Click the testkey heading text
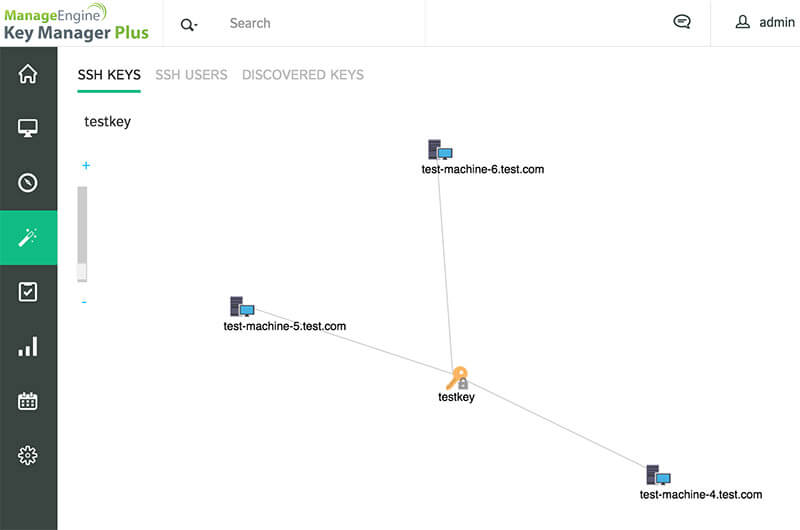This screenshot has height=530, width=800. [108, 122]
